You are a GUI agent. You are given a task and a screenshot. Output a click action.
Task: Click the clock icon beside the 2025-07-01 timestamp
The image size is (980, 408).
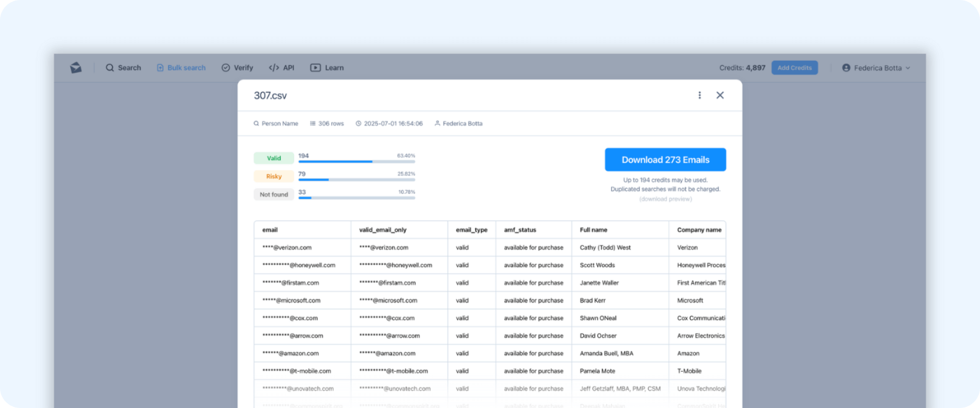[x=358, y=123]
